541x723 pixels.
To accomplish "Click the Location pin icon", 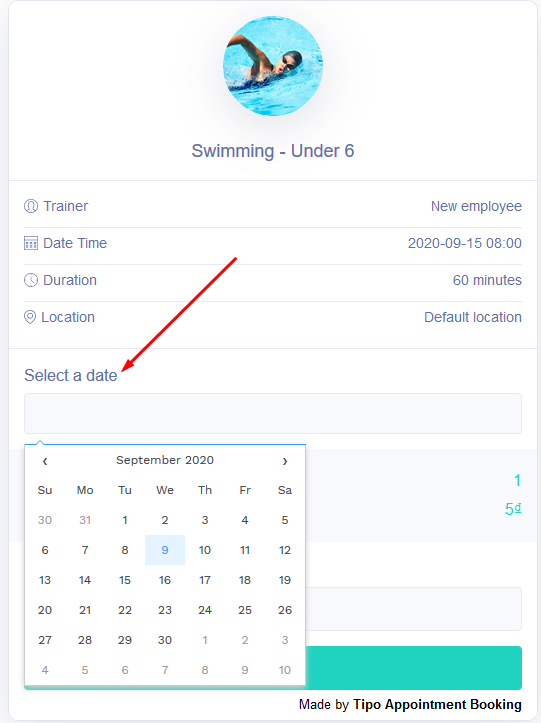I will (30, 317).
